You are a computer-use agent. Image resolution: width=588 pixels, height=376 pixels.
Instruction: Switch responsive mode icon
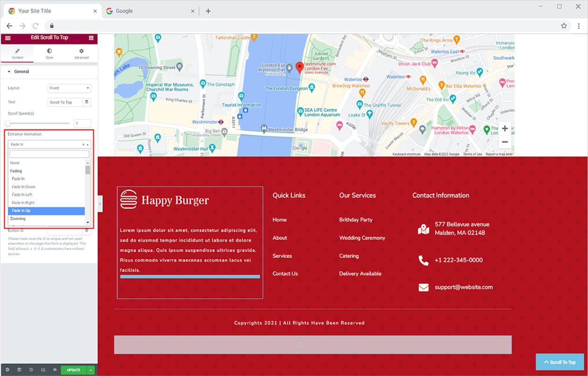tap(43, 370)
